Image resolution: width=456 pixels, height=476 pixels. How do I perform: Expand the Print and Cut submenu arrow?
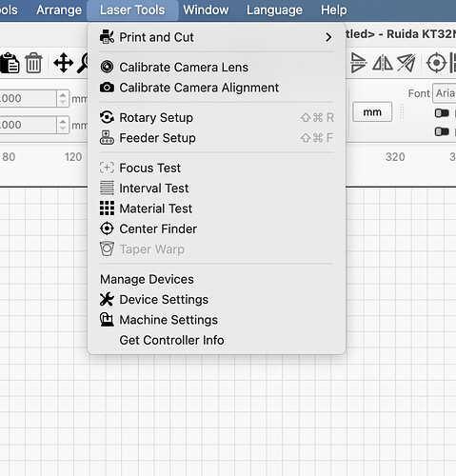coord(328,37)
